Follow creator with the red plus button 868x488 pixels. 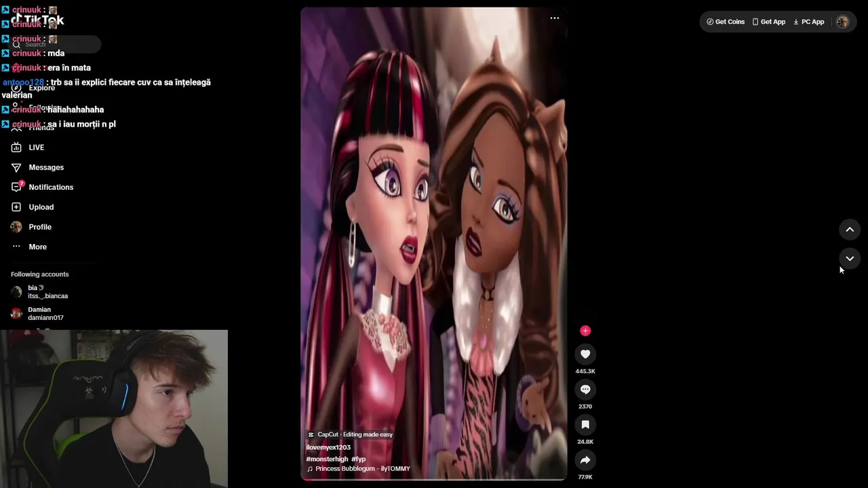click(585, 331)
